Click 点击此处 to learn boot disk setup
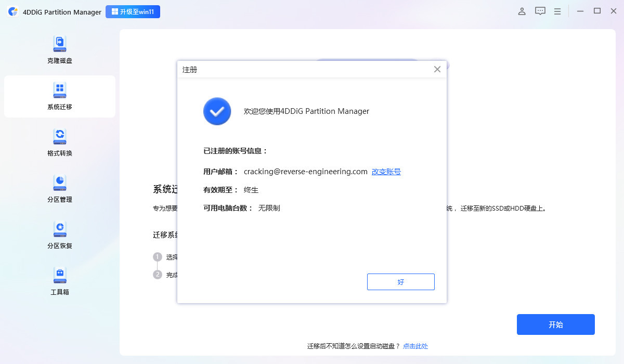Screen dimensions: 624x364 pos(415,346)
